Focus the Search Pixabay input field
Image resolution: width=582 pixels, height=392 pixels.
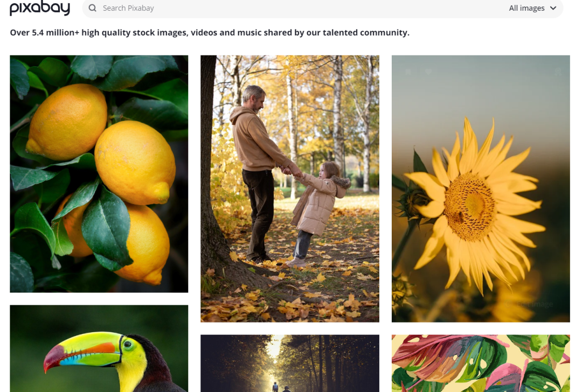[x=293, y=8]
